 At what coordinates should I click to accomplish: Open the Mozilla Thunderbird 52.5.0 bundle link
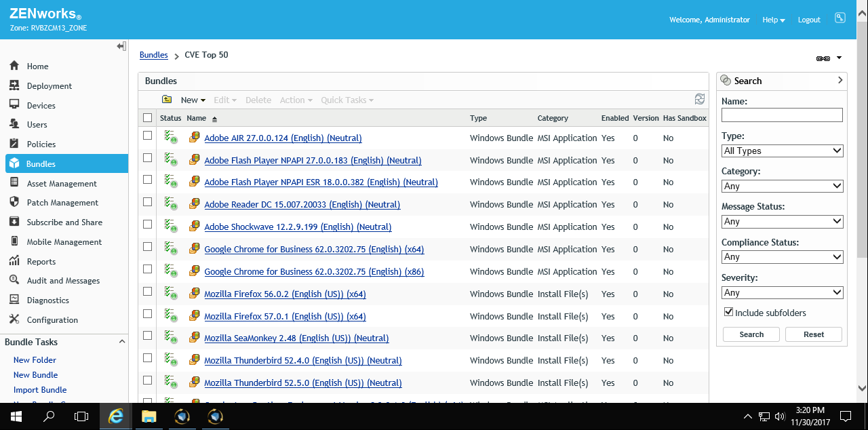[x=303, y=383]
